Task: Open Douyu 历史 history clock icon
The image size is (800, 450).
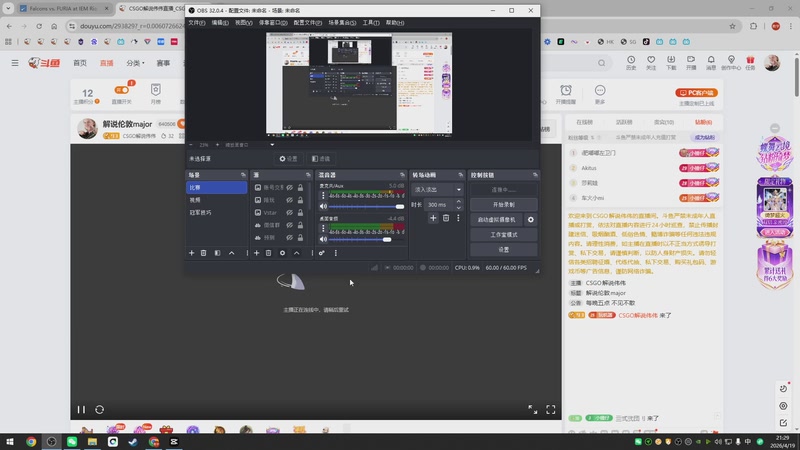Action: click(x=631, y=63)
